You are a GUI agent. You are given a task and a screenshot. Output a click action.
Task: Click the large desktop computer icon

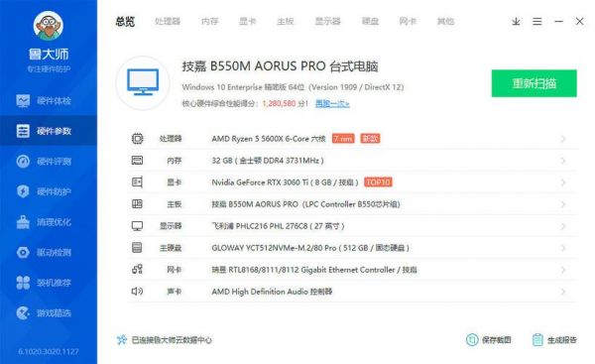tap(143, 82)
